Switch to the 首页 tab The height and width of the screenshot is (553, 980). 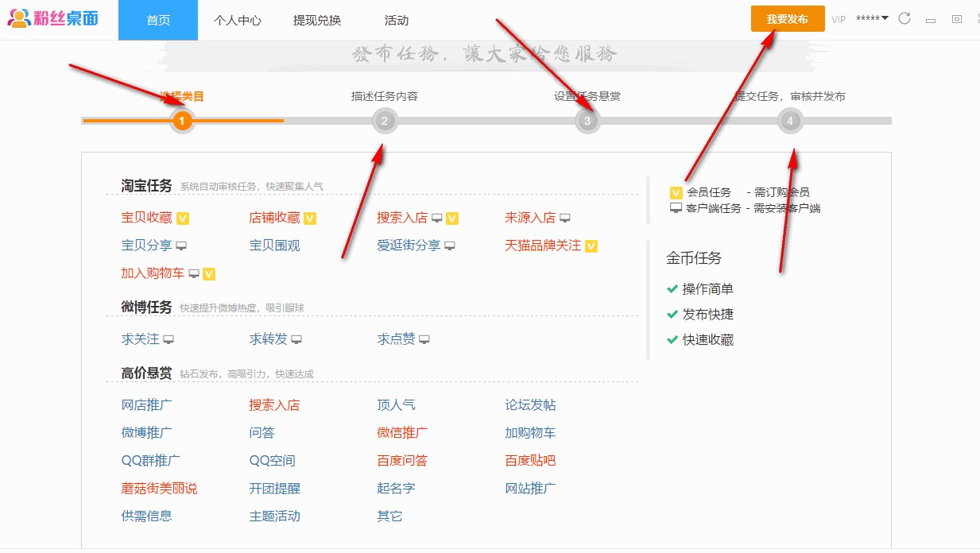pos(158,20)
